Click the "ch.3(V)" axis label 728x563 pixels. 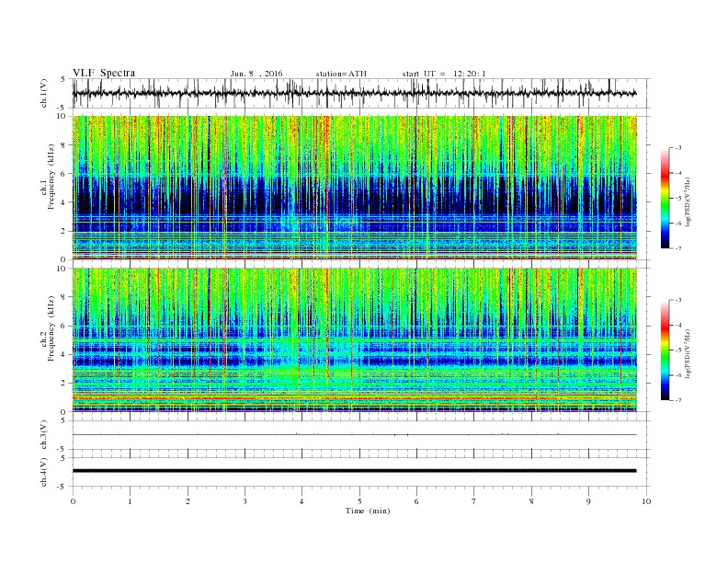(x=44, y=435)
